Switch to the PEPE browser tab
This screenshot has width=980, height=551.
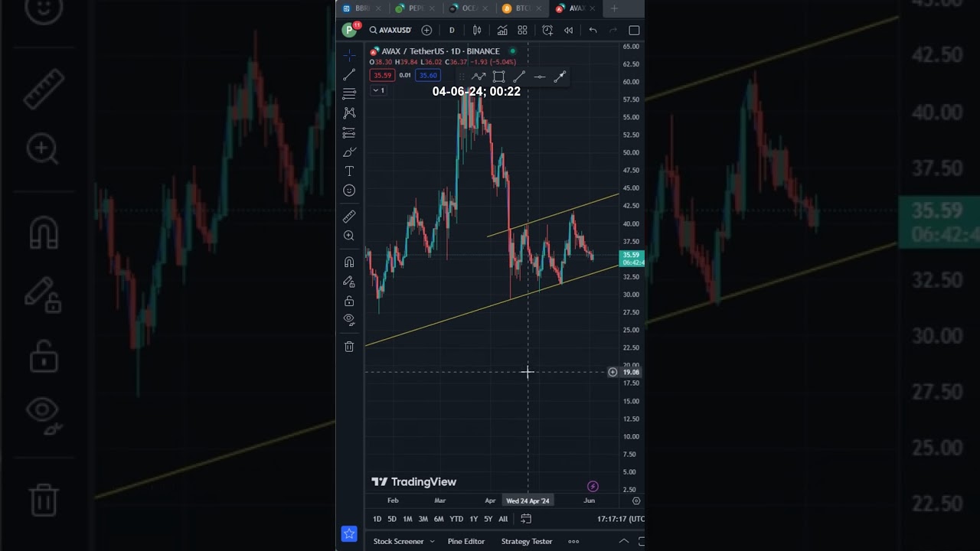coord(413,8)
